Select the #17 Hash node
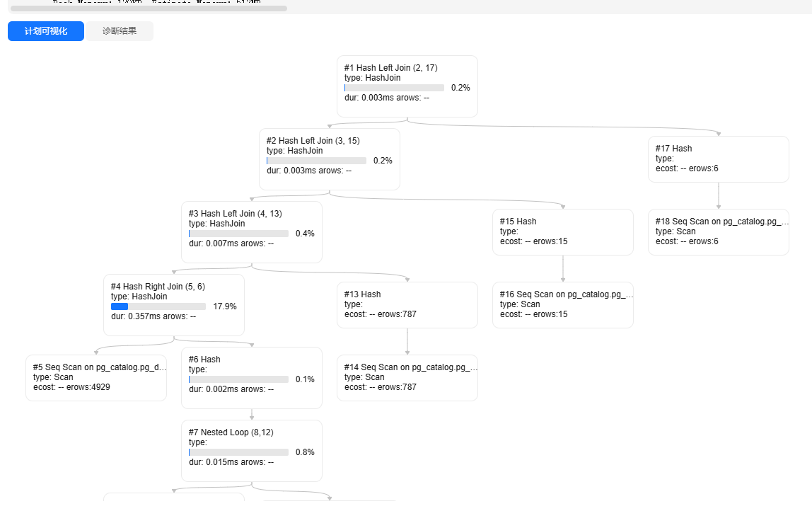 pyautogui.click(x=718, y=159)
